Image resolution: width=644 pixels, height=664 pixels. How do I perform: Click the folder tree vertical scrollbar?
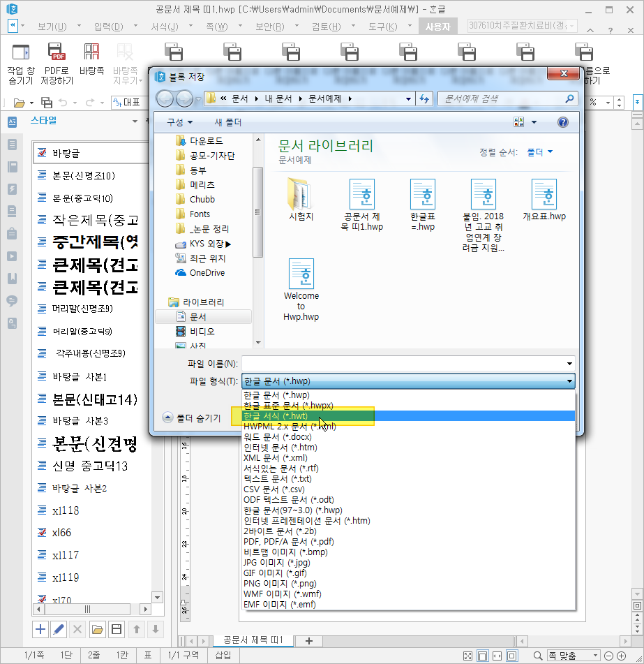257,212
